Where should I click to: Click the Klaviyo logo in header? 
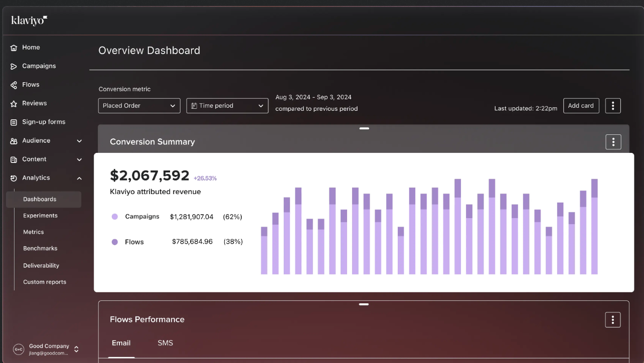click(29, 21)
